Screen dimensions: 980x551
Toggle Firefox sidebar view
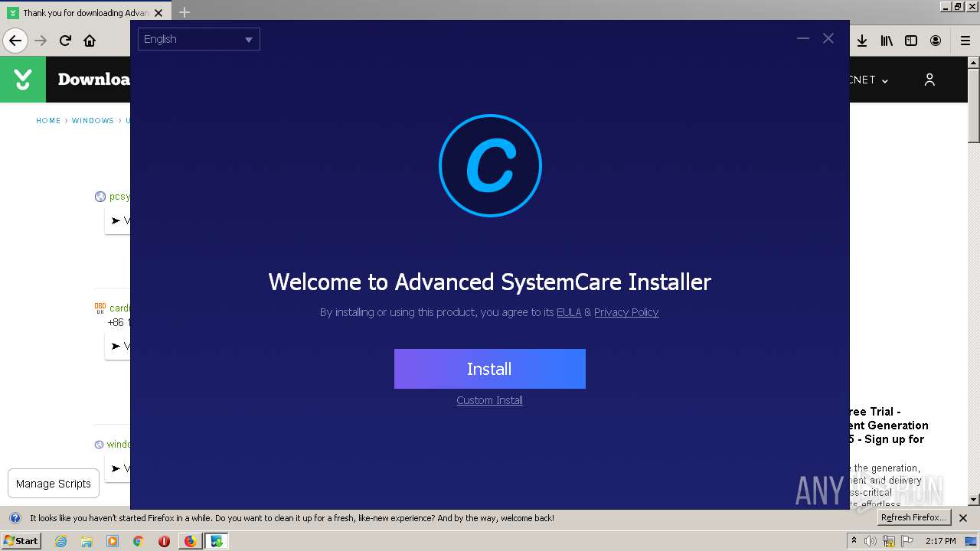tap(911, 41)
